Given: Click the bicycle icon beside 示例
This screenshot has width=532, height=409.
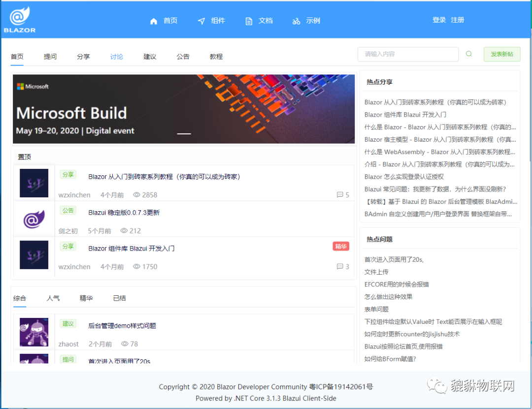Looking at the screenshot, I should click(x=296, y=21).
